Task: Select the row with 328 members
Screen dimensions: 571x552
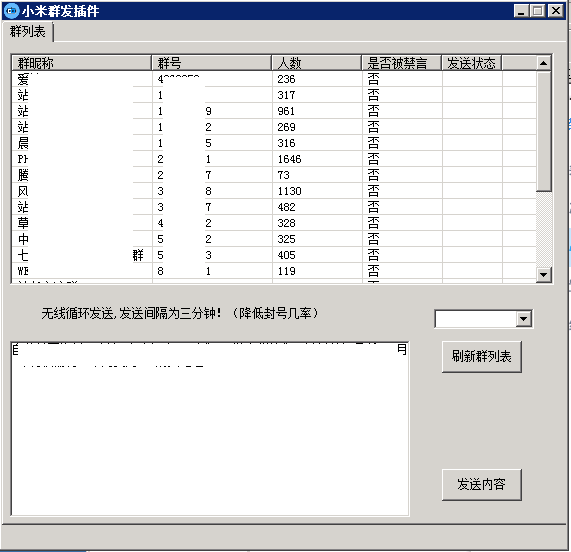Action: 274,223
